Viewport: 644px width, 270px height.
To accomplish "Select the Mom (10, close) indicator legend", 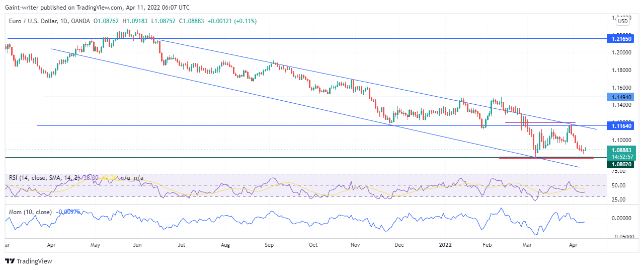I will 30,212.
